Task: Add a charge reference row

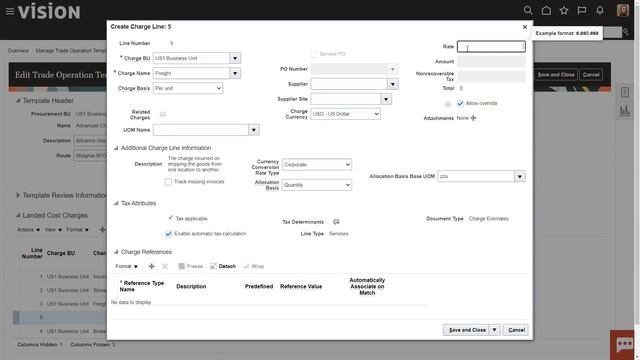Action: [x=151, y=266]
